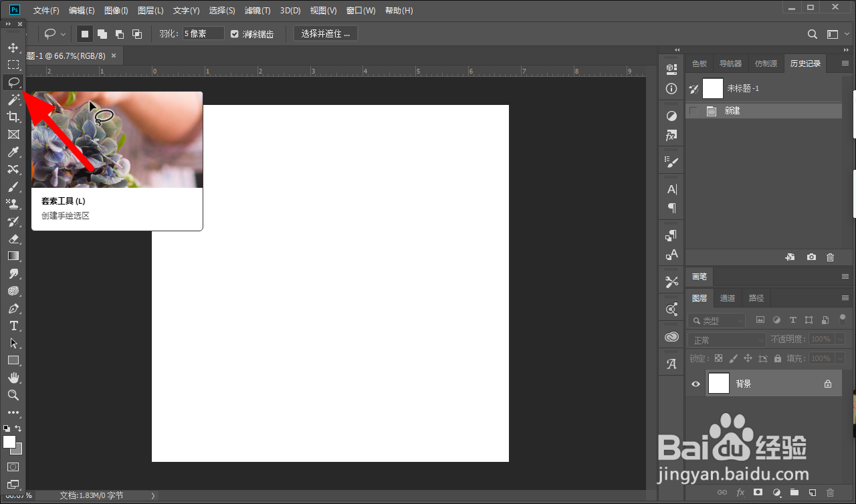The width and height of the screenshot is (856, 504).
Task: Select the Frame tool
Action: [x=13, y=134]
